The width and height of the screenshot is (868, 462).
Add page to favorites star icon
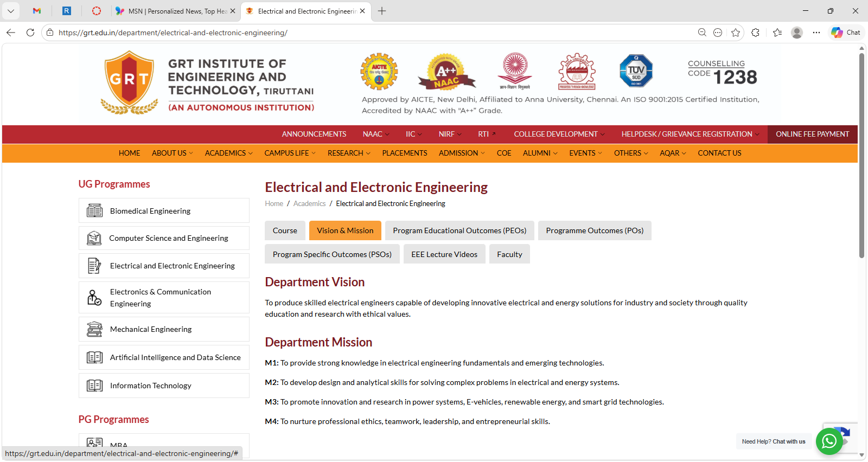736,33
